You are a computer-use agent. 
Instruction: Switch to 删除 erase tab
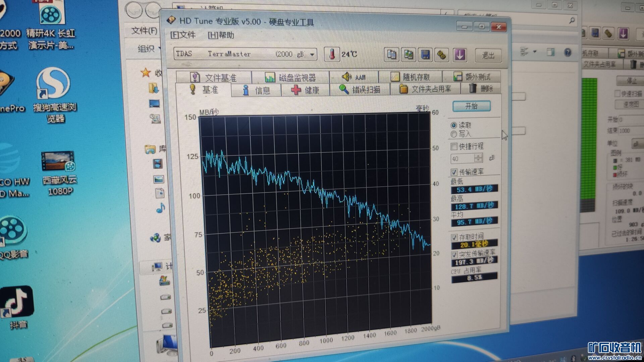point(481,88)
